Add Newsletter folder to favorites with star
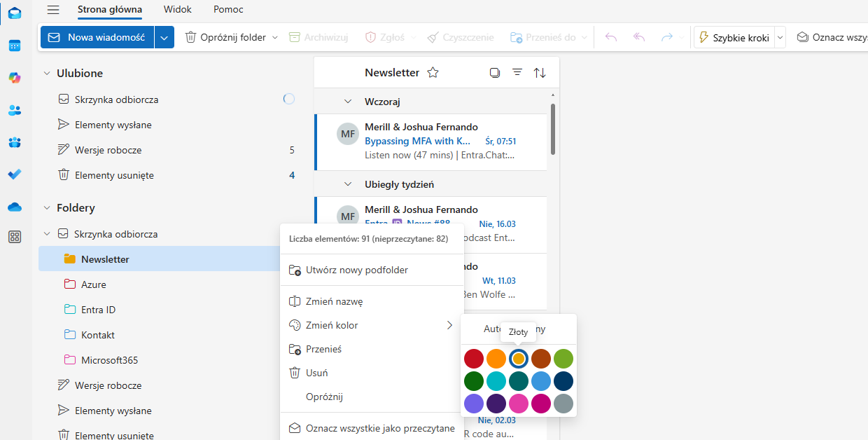Image resolution: width=868 pixels, height=440 pixels. [x=433, y=73]
